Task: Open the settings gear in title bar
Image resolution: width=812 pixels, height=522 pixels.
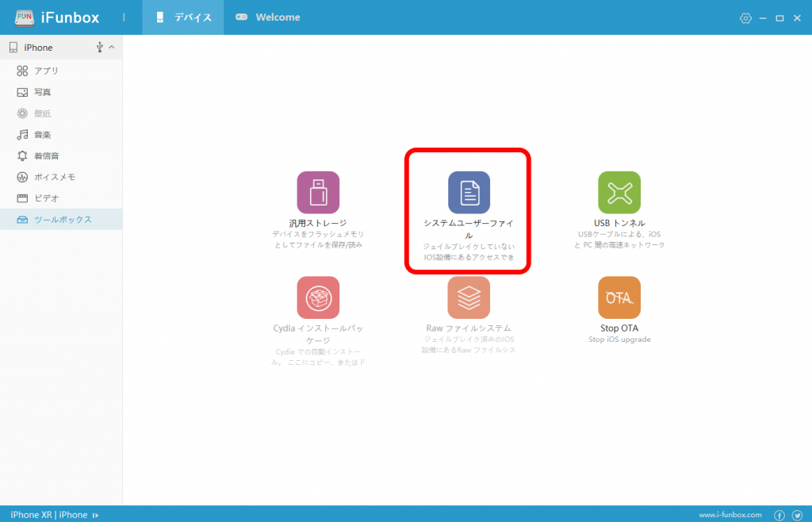Action: (x=745, y=18)
